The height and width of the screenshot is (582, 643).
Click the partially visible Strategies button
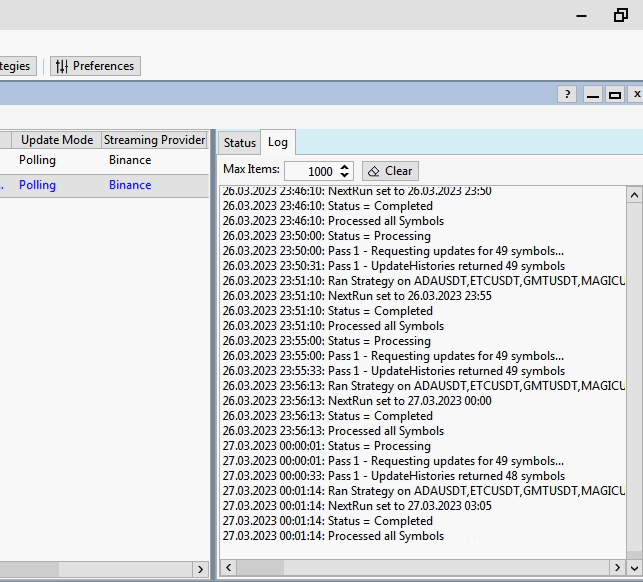(17, 66)
